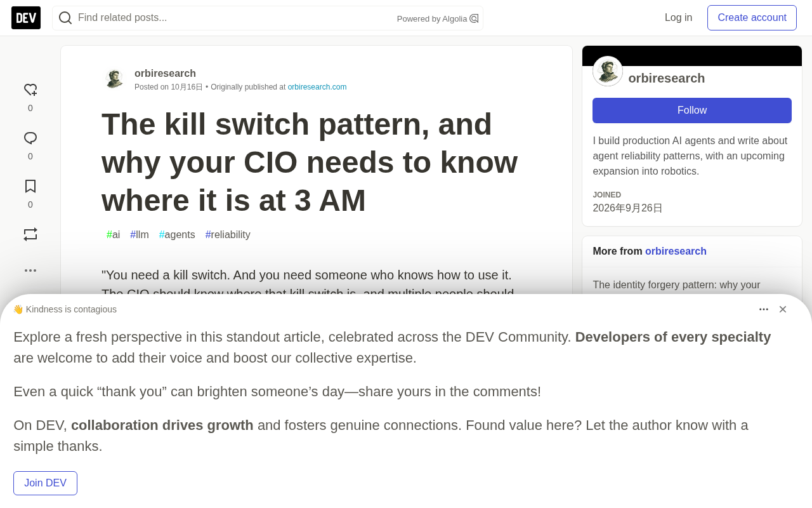This screenshot has width=812, height=508.
Task: Click the author avatar beside post title
Action: pos(114,79)
